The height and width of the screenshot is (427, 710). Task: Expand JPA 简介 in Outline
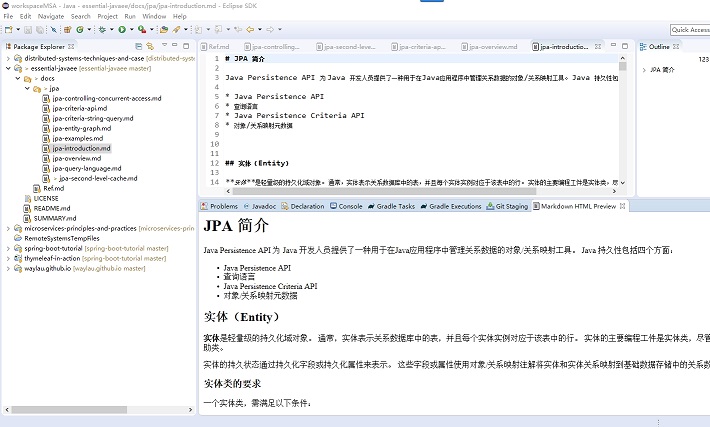[644, 70]
